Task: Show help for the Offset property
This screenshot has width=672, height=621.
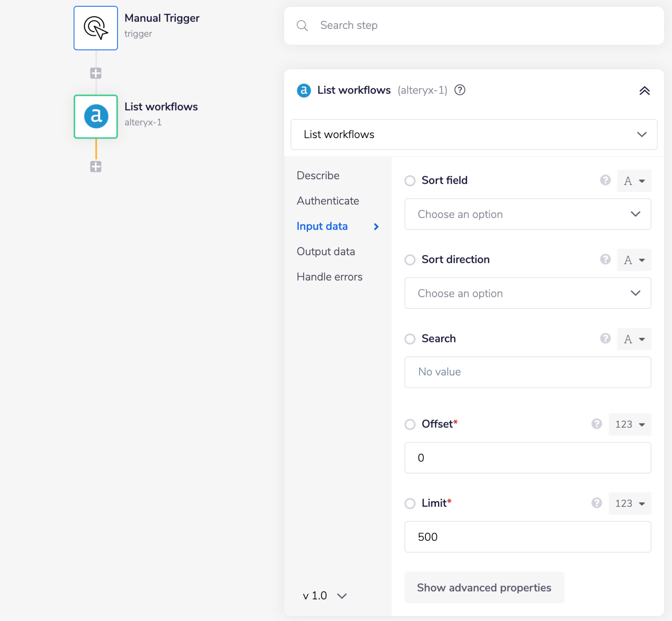Action: 596,424
